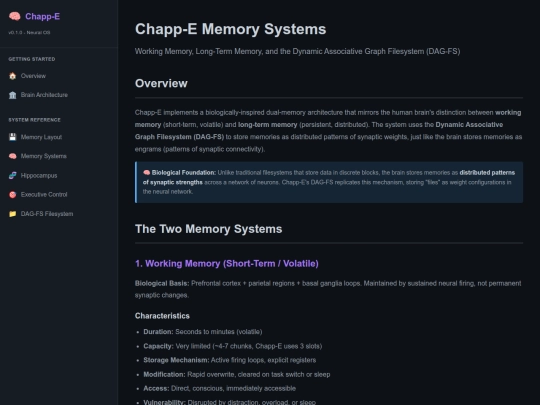Open the DAG-FS Filesystem page
The image size is (540, 405).
point(47,214)
